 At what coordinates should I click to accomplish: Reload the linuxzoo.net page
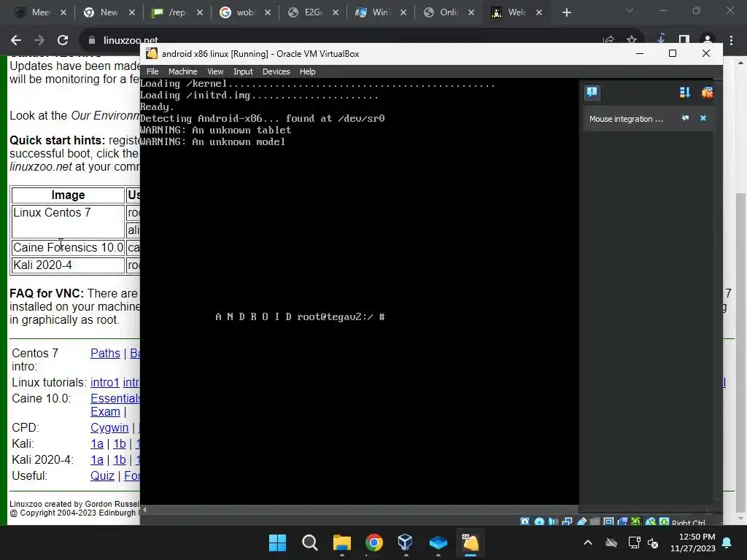pyautogui.click(x=63, y=40)
